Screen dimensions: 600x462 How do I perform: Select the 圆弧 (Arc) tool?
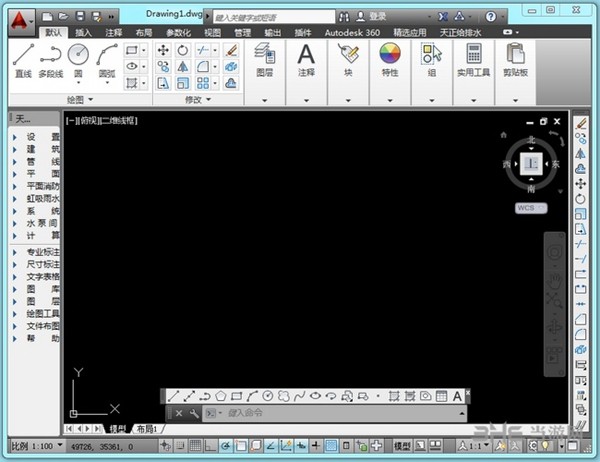(107, 57)
